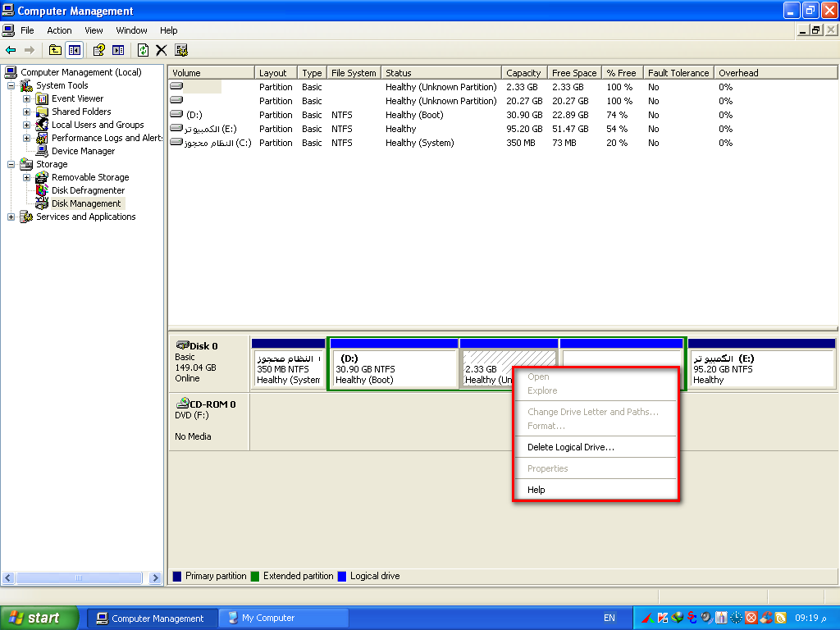840x630 pixels.
Task: Click the Services and Applications tree icon
Action: [26, 217]
